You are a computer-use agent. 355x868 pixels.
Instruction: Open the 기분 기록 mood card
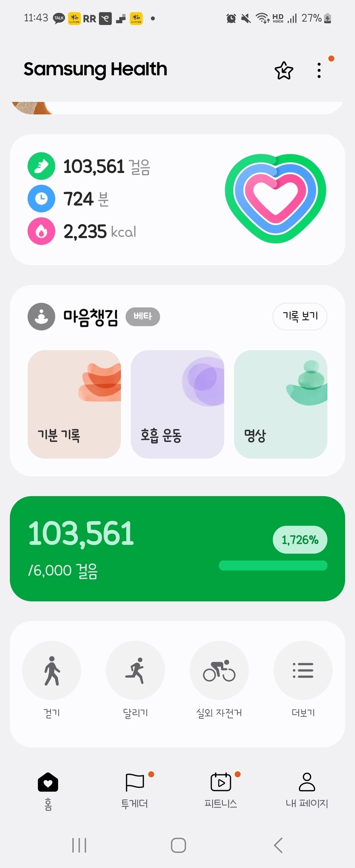[74, 404]
